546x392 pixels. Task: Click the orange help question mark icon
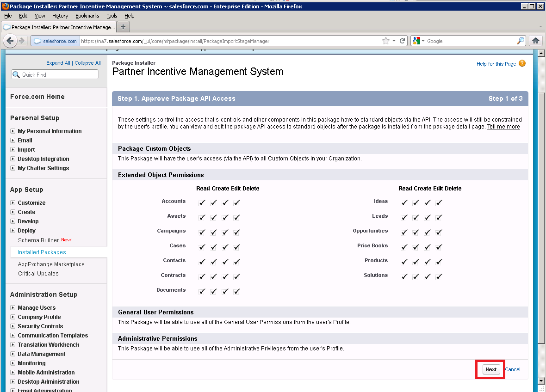pyautogui.click(x=522, y=63)
